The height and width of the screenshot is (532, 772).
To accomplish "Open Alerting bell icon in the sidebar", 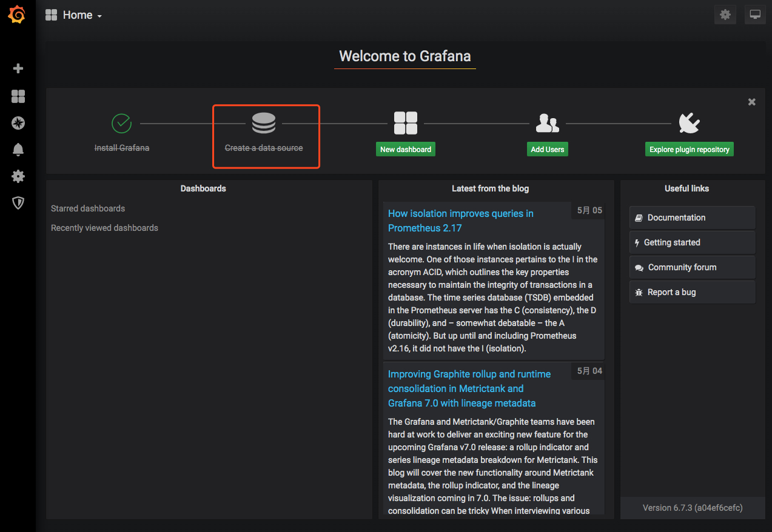I will tap(18, 150).
